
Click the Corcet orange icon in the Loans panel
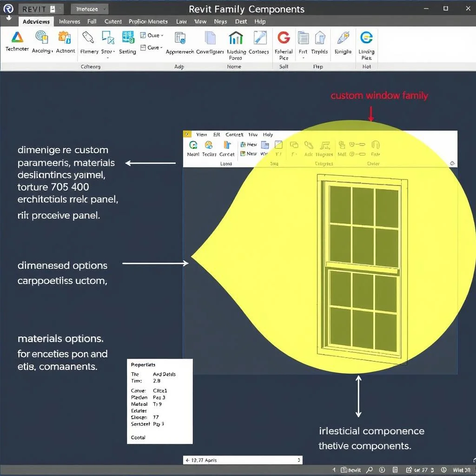point(226,145)
